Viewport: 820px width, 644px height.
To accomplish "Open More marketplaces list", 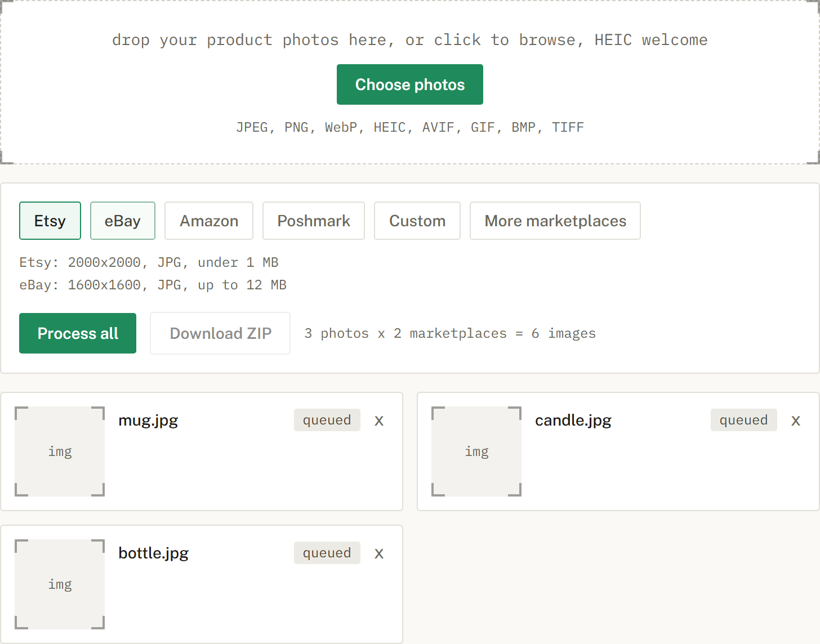I will click(555, 221).
